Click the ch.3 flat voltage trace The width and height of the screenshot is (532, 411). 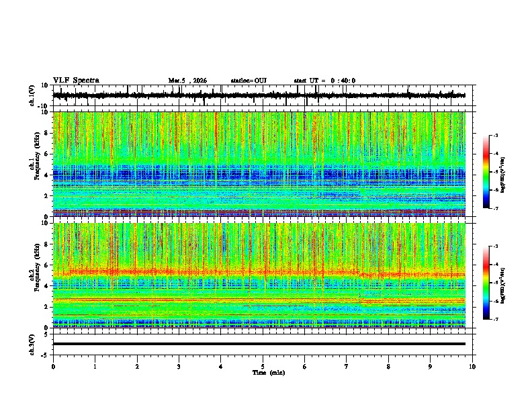[259, 344]
